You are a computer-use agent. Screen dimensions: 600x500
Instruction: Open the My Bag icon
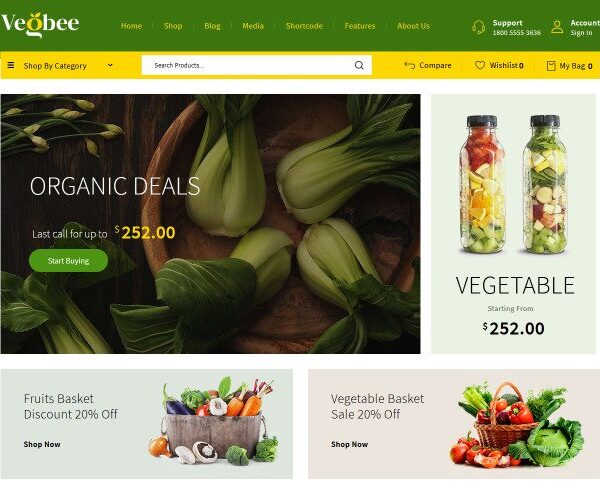point(551,66)
